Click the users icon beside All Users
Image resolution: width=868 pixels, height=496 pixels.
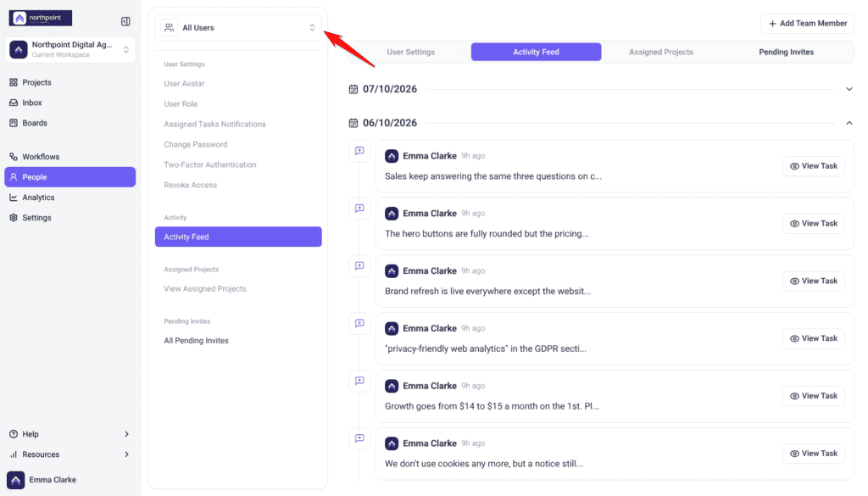169,28
